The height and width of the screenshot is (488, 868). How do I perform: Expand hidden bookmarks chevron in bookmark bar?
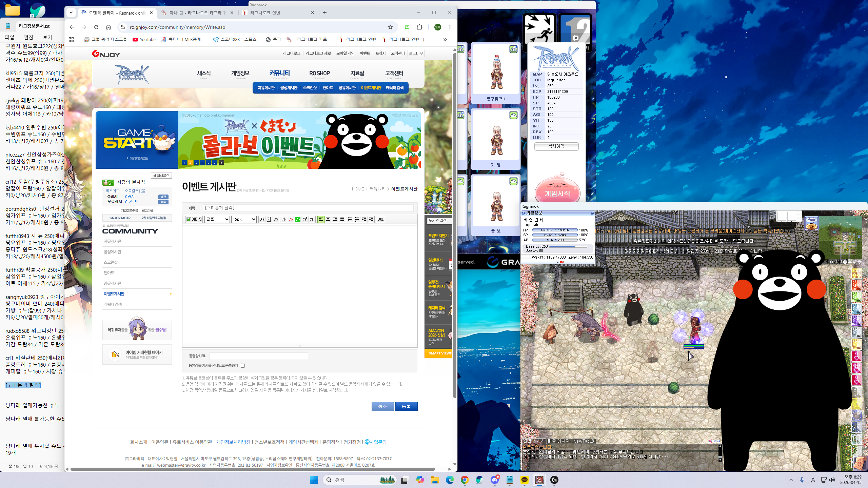point(445,40)
